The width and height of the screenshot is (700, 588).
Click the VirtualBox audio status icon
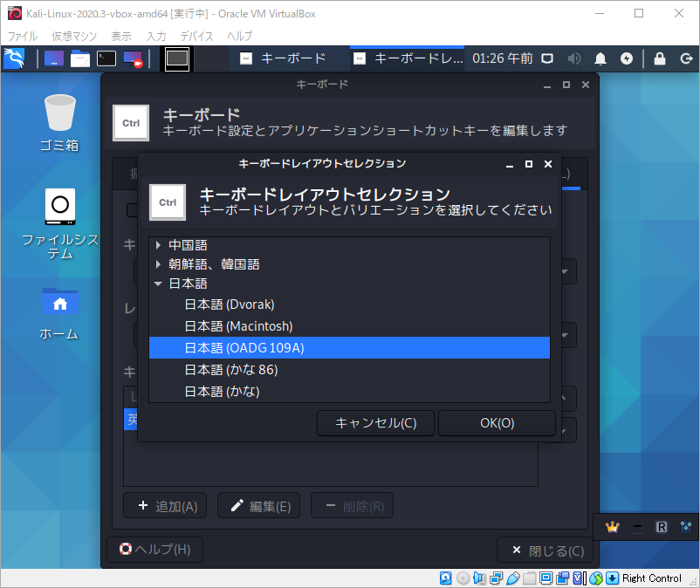(x=479, y=578)
